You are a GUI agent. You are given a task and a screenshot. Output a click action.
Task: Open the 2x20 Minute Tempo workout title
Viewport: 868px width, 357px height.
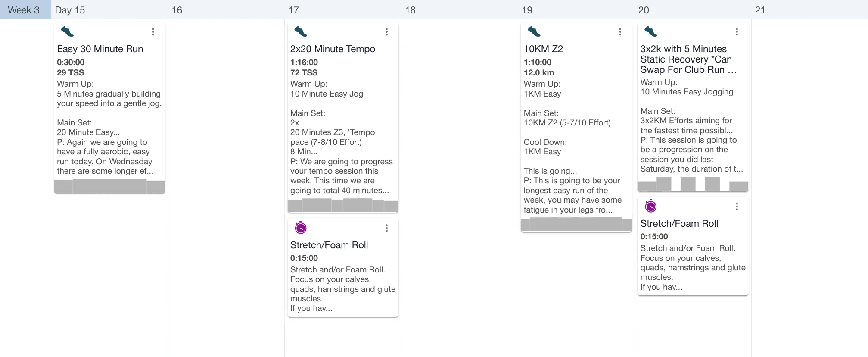pos(333,49)
